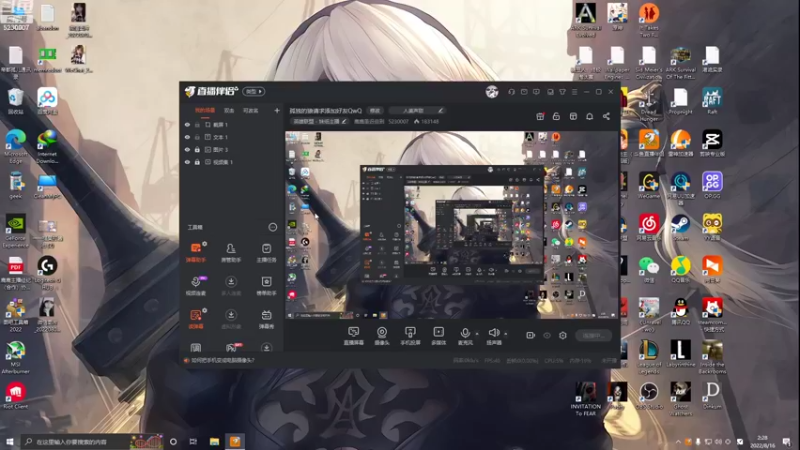Open the OP.GG desktop shortcut
The width and height of the screenshot is (800, 450).
[712, 185]
